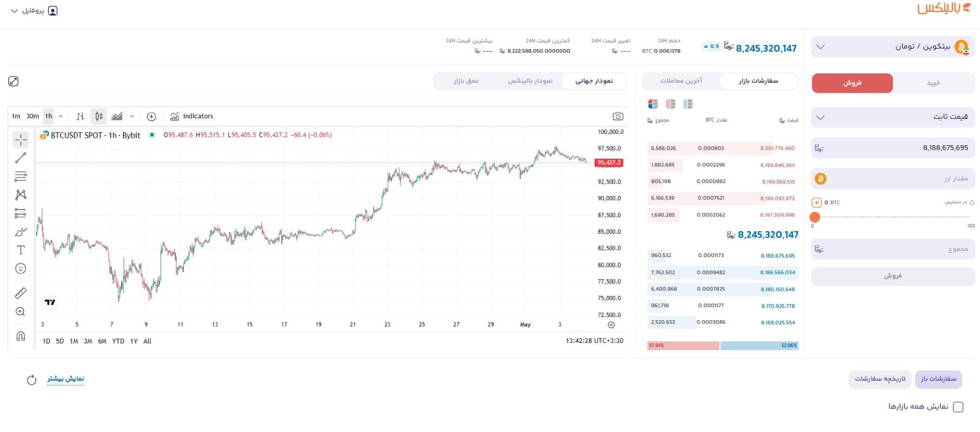Open the بیتکوین / تومان market selector

(x=893, y=46)
